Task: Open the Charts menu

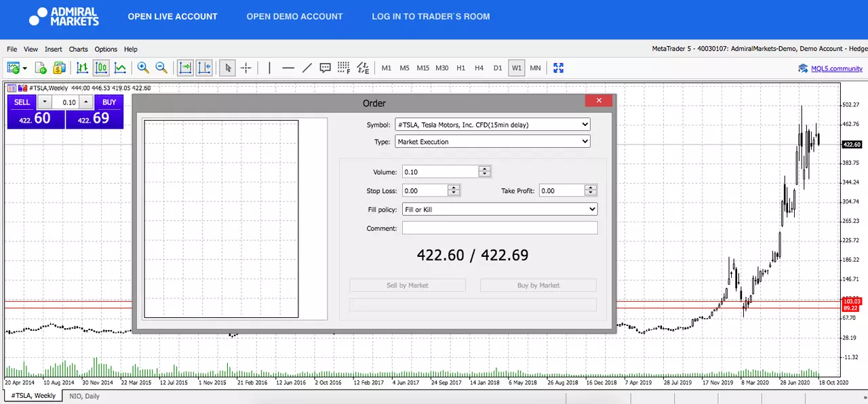Action: (79, 49)
